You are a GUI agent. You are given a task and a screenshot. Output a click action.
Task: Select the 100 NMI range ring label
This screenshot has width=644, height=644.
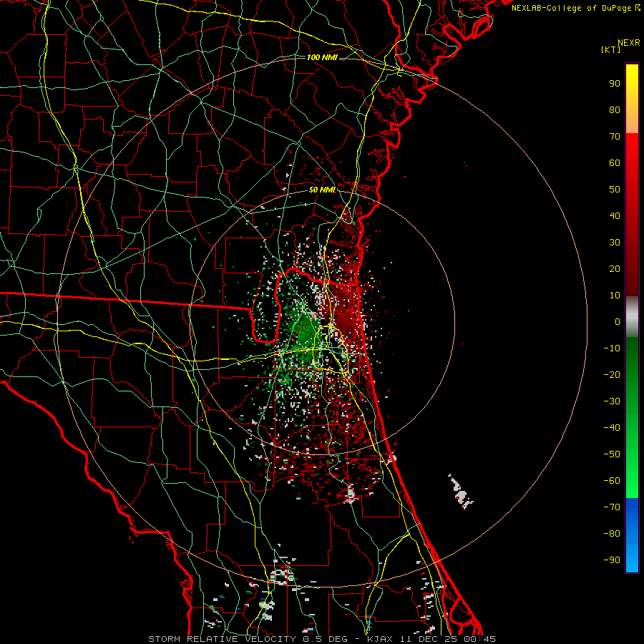point(322,57)
